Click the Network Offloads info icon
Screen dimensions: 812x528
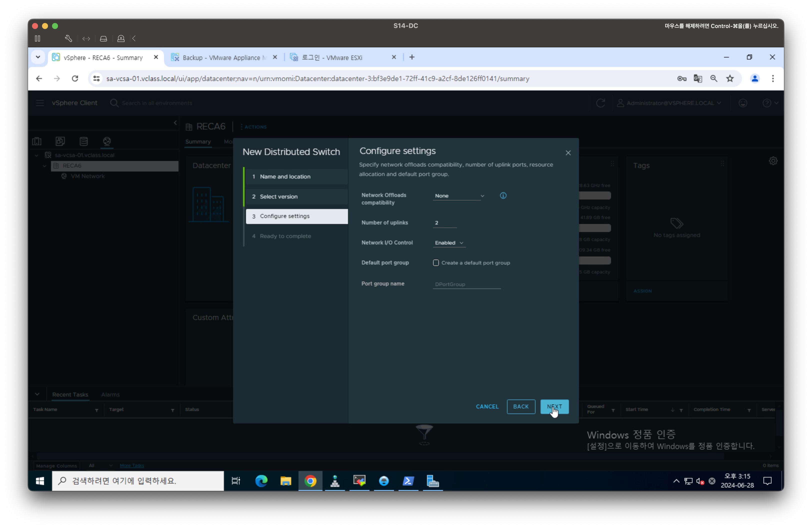click(503, 196)
